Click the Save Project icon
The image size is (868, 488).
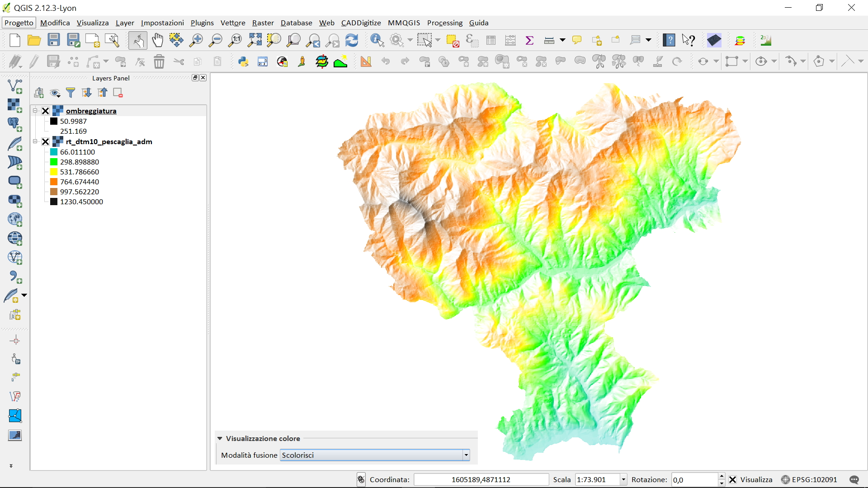(x=54, y=40)
